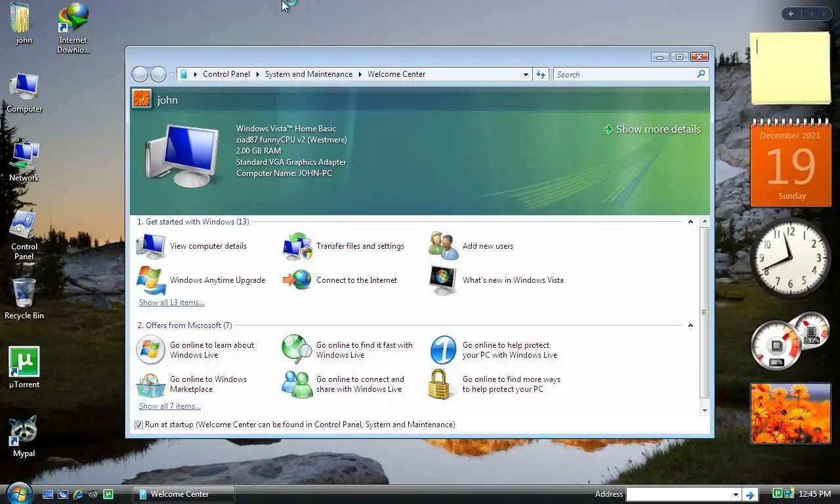Click the scrollbar down arrow
Image resolution: width=840 pixels, height=504 pixels.
click(705, 411)
